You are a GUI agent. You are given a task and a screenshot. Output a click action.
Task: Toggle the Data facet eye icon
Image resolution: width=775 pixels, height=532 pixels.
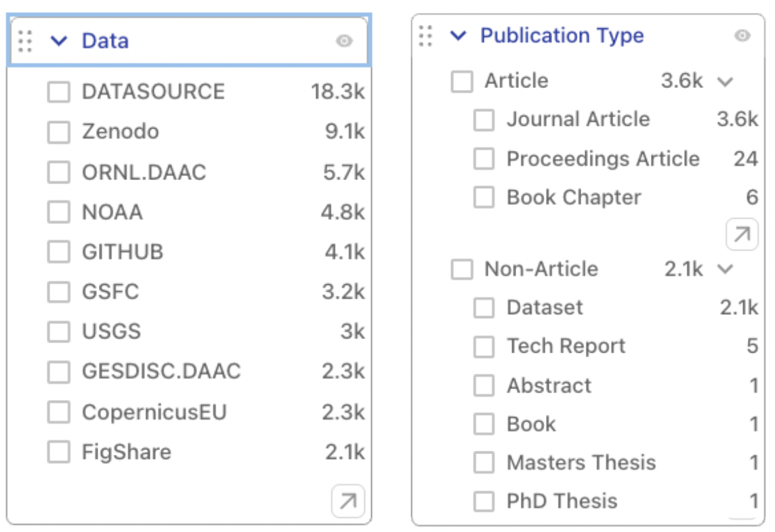pos(344,41)
